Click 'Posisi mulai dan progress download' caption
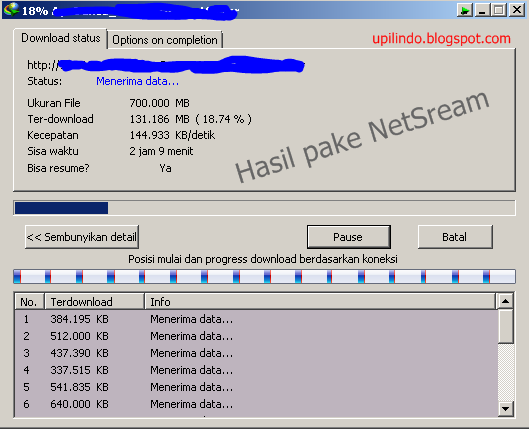 coord(263,259)
